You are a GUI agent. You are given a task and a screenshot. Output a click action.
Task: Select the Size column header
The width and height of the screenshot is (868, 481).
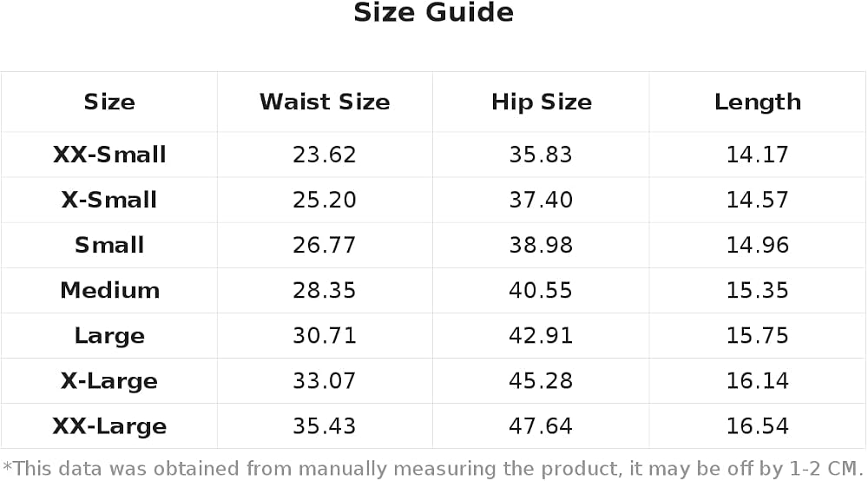coord(109,102)
